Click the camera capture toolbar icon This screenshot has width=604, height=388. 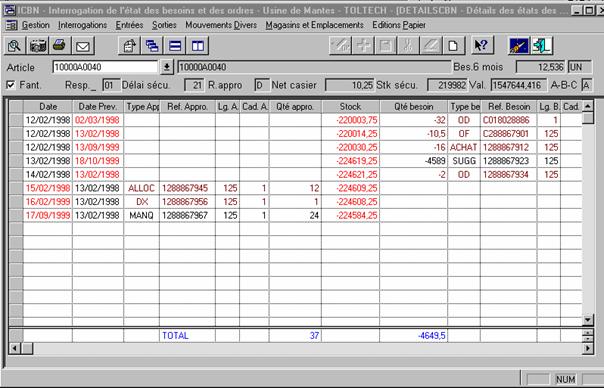(x=37, y=46)
